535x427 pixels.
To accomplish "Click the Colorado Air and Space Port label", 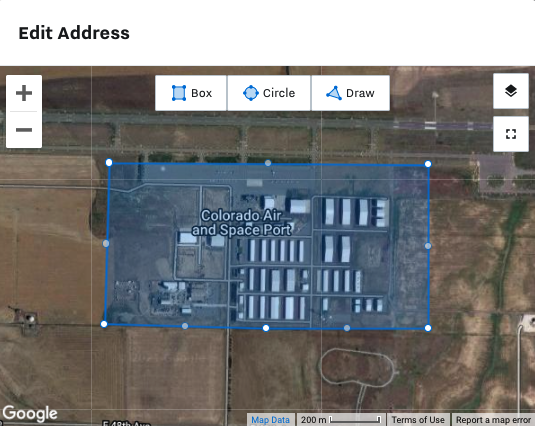I will [x=242, y=223].
